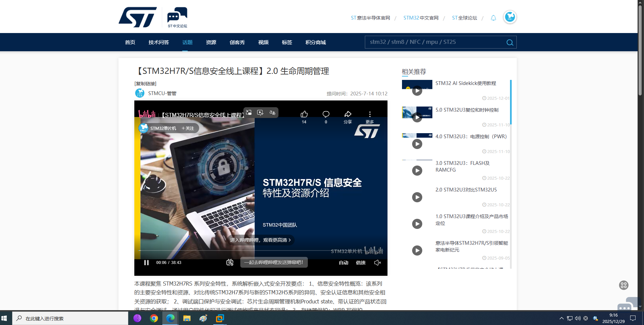Open STMCU-管管 author avatar
Screen dimensions: 644x325
[x=140, y=93]
